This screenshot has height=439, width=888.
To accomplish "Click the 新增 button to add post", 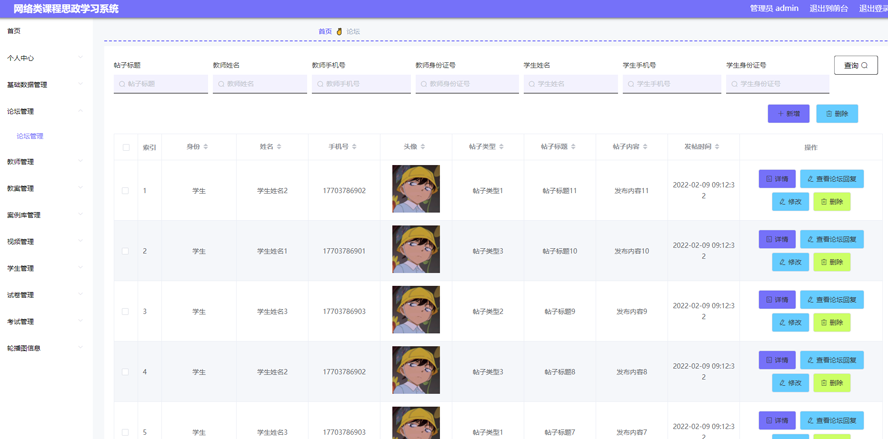I will pos(788,114).
